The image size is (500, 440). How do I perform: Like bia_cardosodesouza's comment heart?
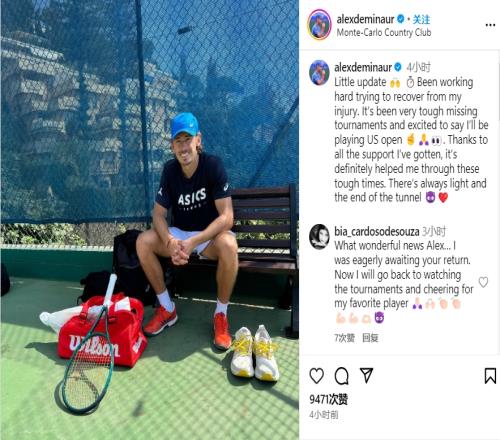(x=483, y=282)
